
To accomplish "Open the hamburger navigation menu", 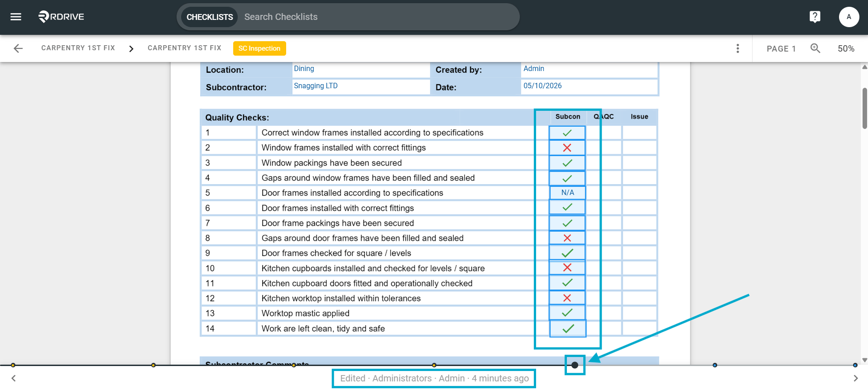I will coord(16,17).
